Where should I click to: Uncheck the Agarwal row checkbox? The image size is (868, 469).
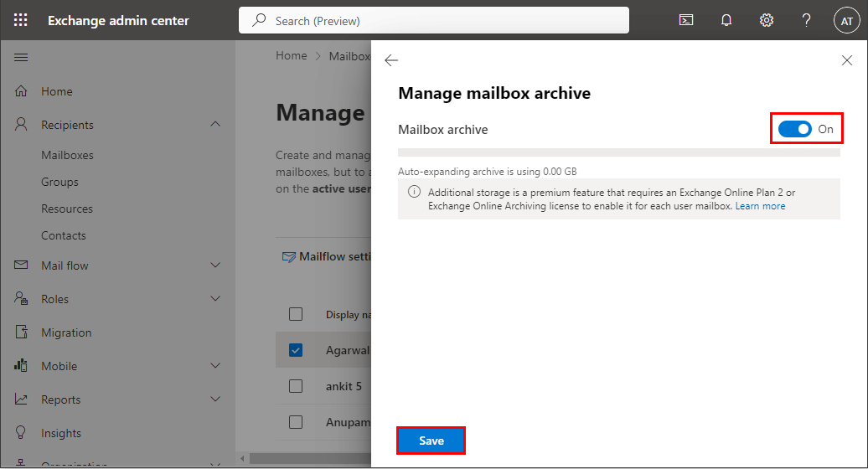click(296, 350)
